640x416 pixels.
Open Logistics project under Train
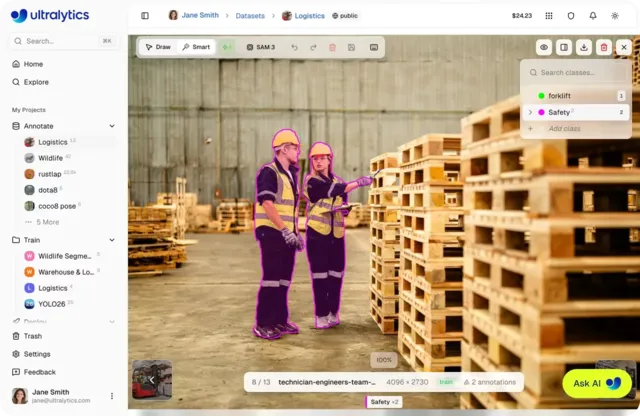(x=53, y=288)
